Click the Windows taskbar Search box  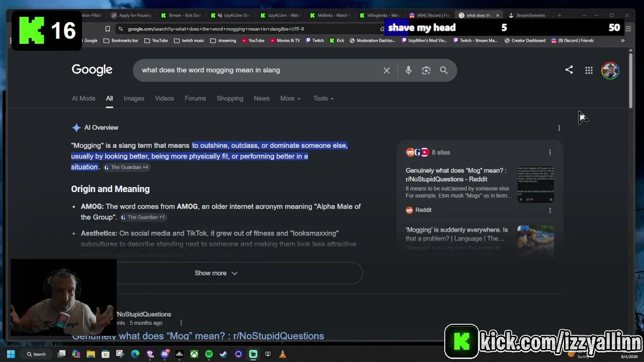point(36,354)
